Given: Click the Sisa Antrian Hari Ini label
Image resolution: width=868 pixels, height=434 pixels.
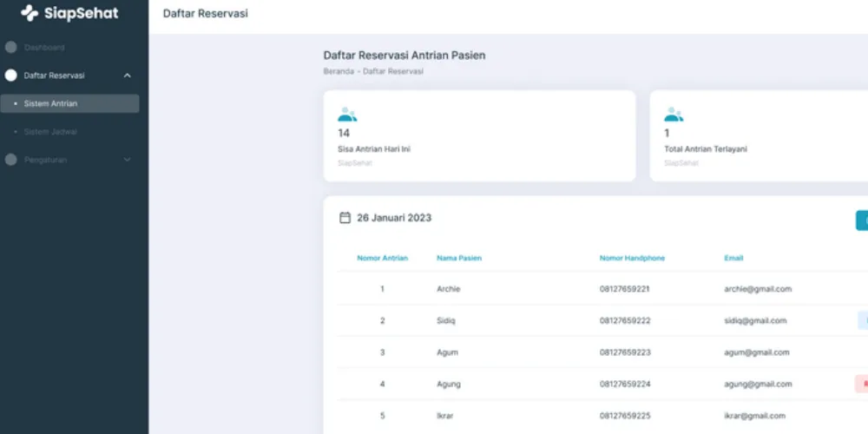Looking at the screenshot, I should tap(374, 149).
